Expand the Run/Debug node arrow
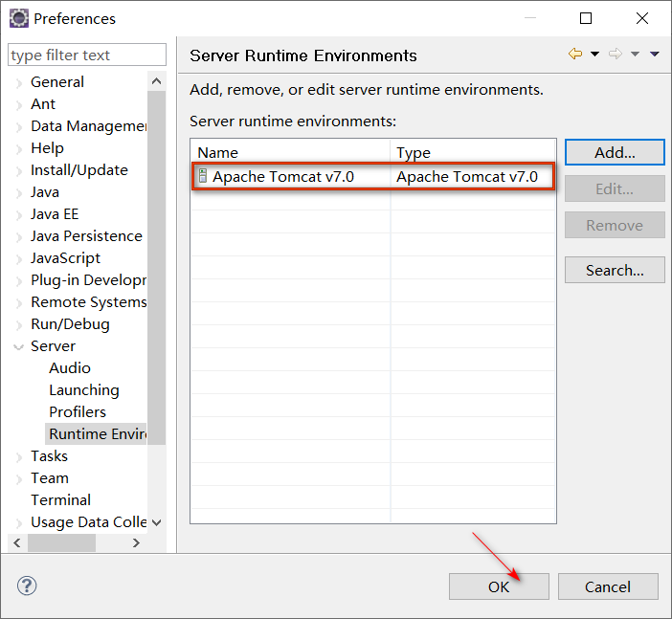This screenshot has width=672, height=619. point(18,324)
